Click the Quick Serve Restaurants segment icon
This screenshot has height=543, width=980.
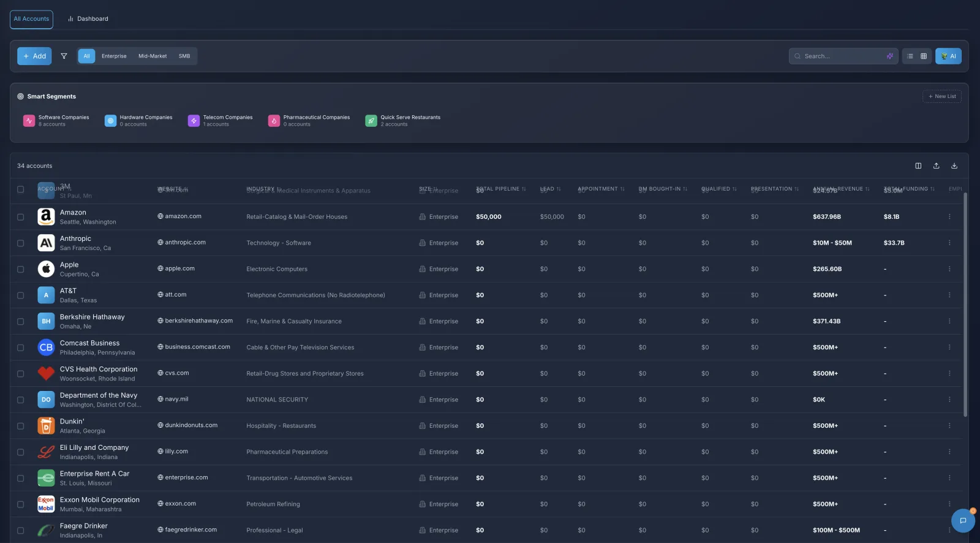[x=371, y=121]
